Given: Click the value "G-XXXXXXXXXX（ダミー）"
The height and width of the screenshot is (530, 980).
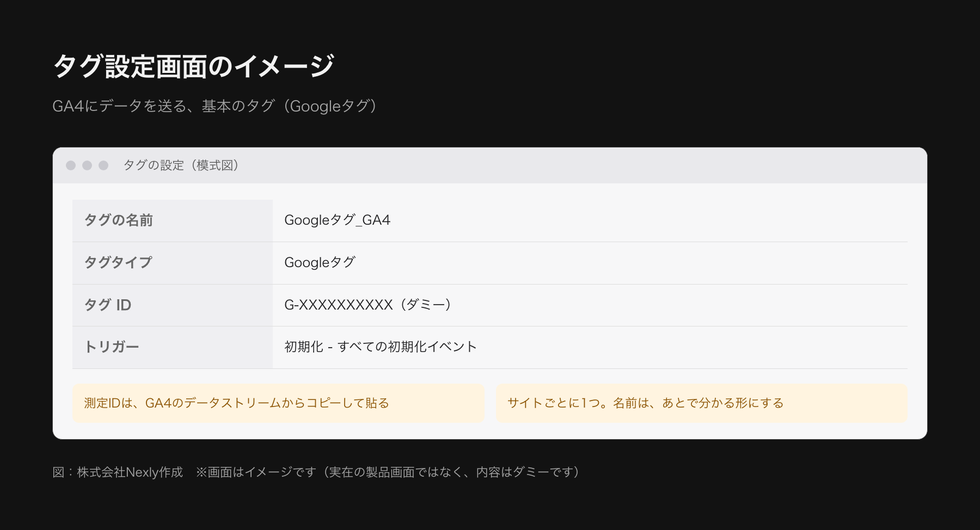Looking at the screenshot, I should pyautogui.click(x=369, y=305).
